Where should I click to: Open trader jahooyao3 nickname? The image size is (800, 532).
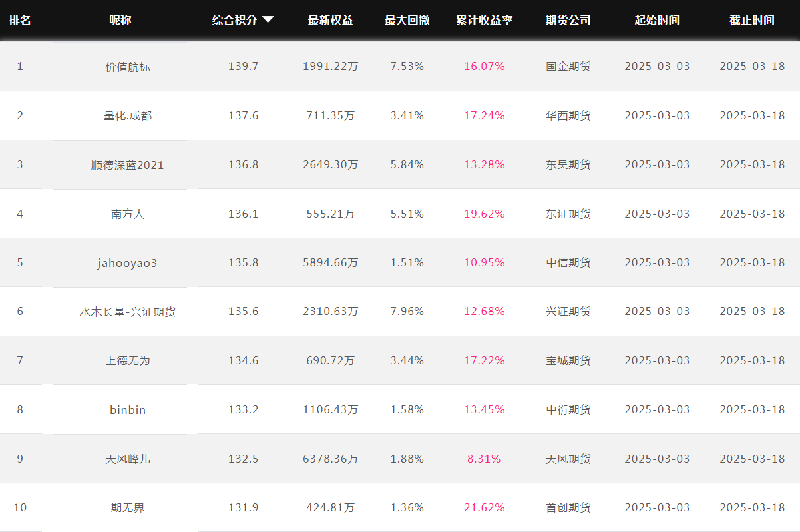tap(128, 263)
